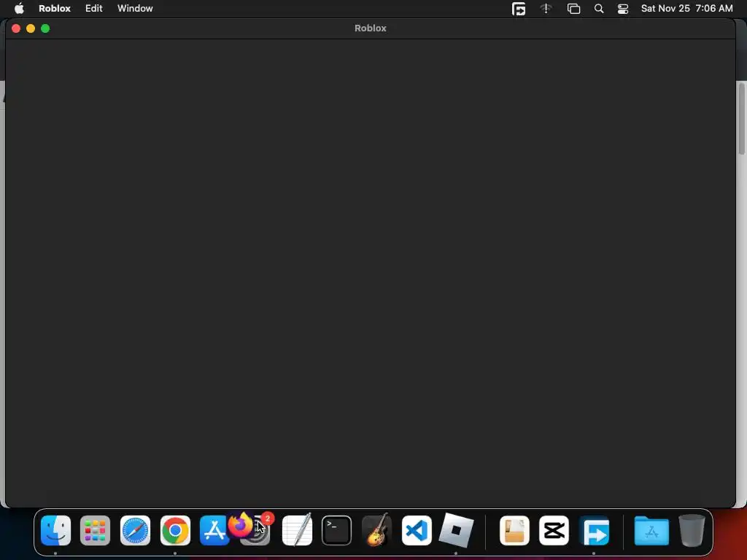Click the Firefox icon in the dock
The height and width of the screenshot is (560, 747).
(240, 525)
